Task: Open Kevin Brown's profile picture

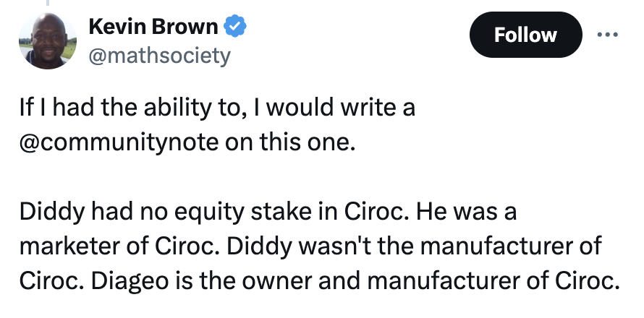Action: click(47, 41)
